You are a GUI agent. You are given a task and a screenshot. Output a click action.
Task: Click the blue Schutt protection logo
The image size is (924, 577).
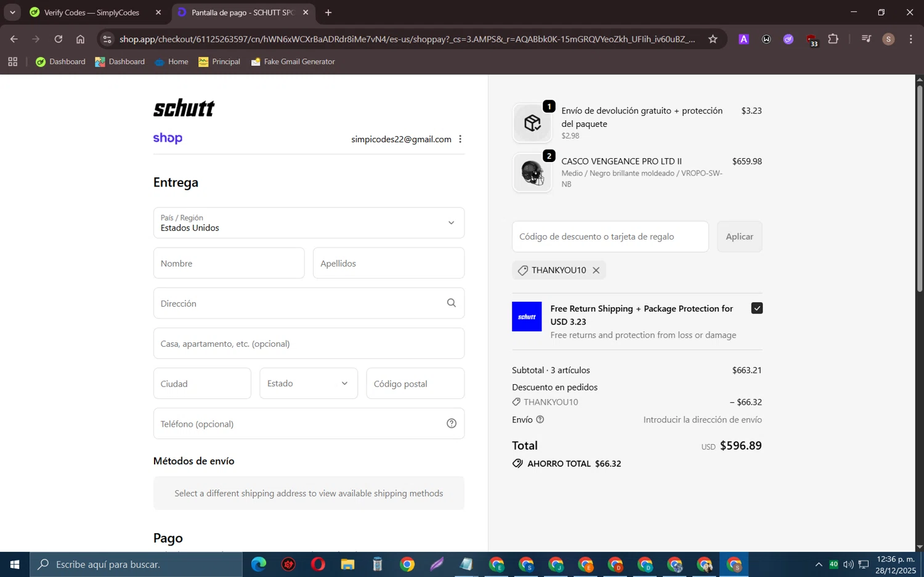point(527,317)
